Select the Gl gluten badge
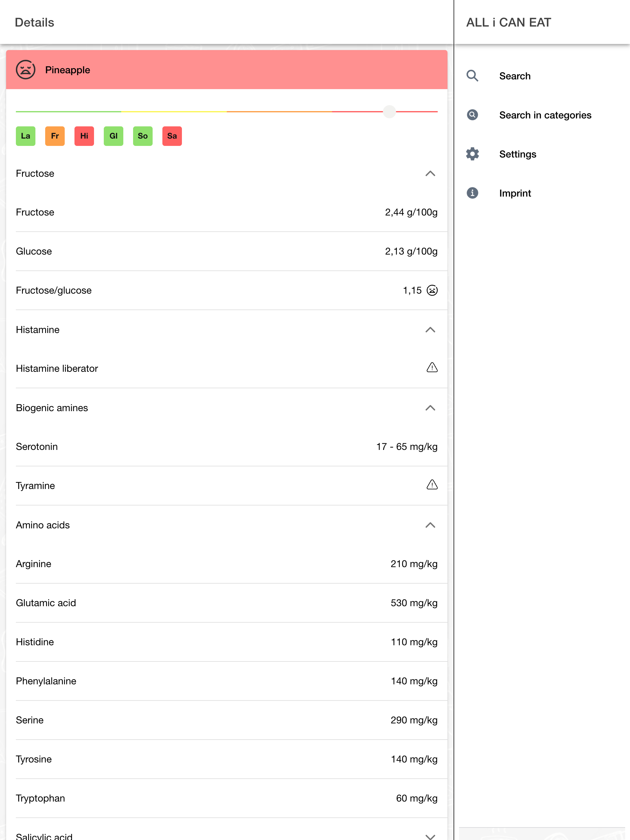This screenshot has width=630, height=840. click(x=114, y=136)
